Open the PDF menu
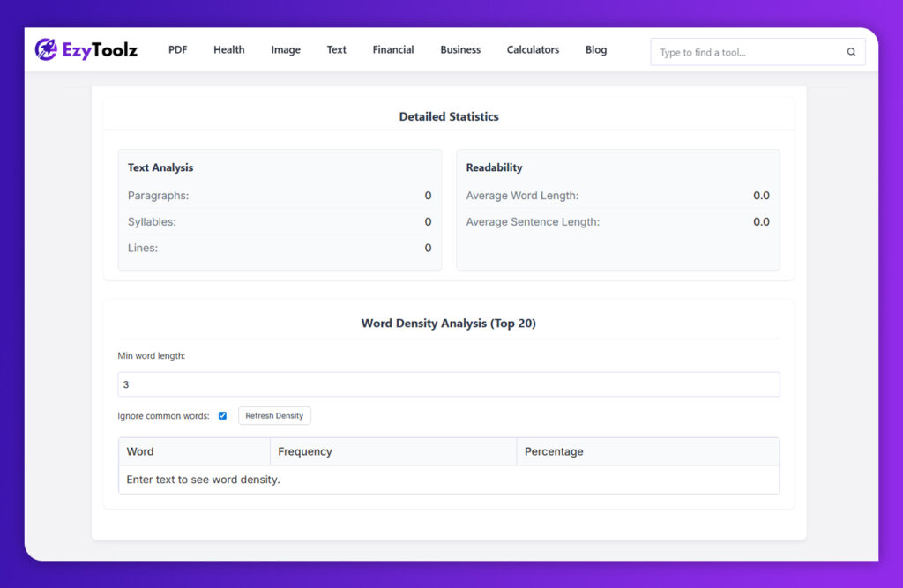Viewport: 903px width, 588px height. (177, 50)
